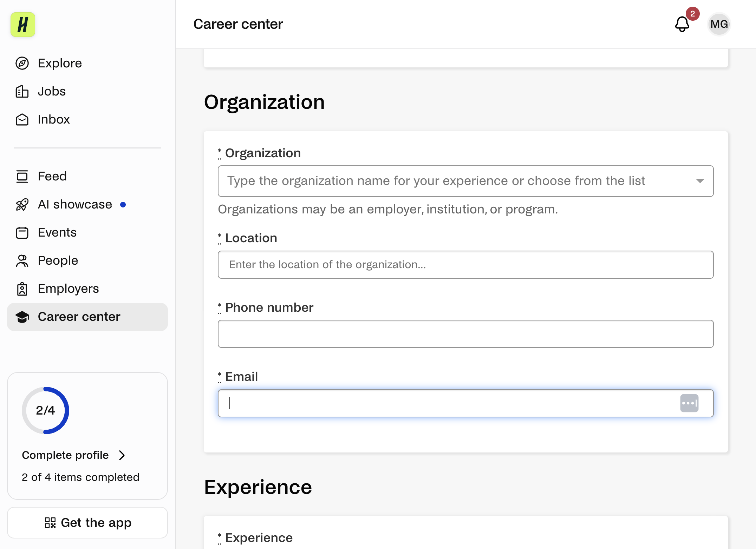756x549 pixels.
Task: Click the AI showcase rocket icon
Action: pyautogui.click(x=22, y=204)
